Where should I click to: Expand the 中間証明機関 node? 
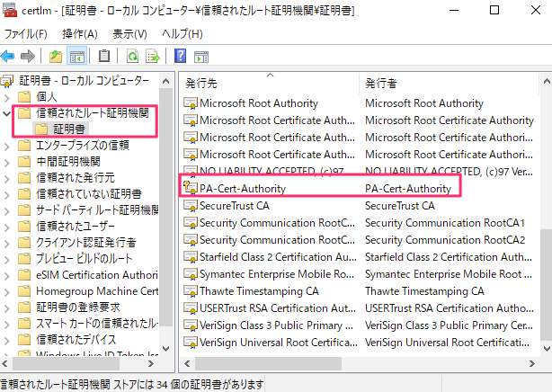6,162
